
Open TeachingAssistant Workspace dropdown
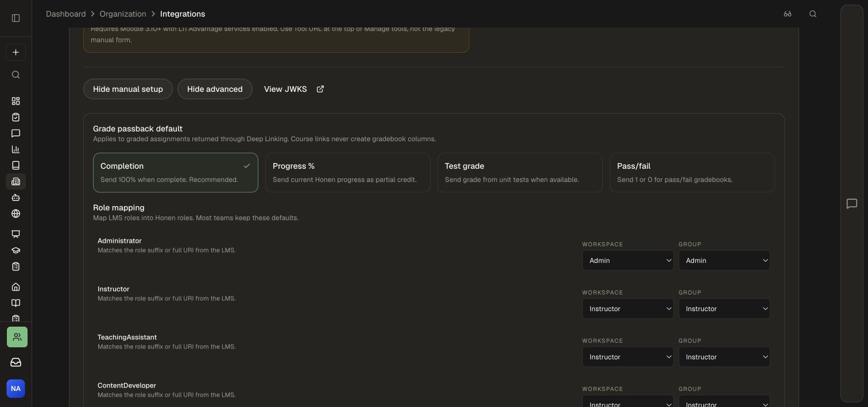[x=628, y=357]
